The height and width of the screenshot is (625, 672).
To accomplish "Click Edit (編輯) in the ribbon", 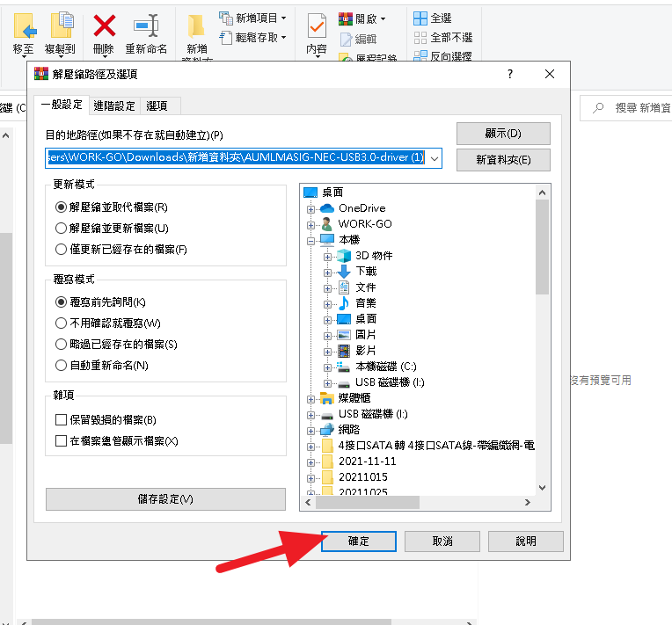I will click(359, 39).
